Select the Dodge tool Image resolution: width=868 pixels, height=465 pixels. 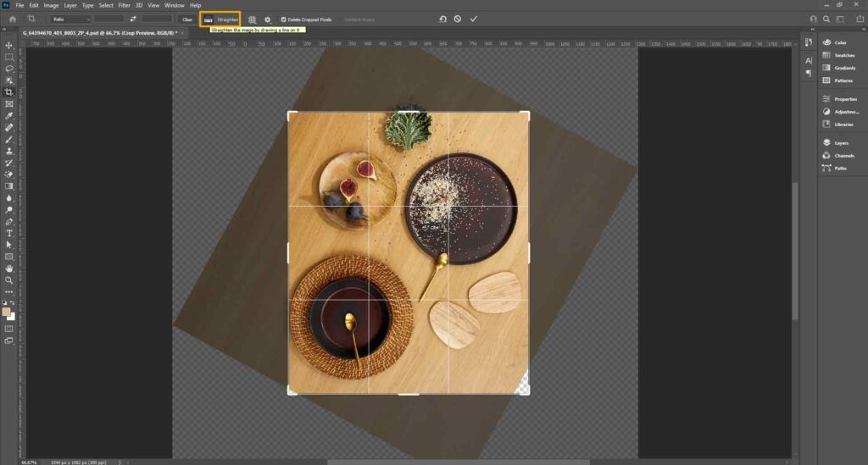(x=8, y=209)
